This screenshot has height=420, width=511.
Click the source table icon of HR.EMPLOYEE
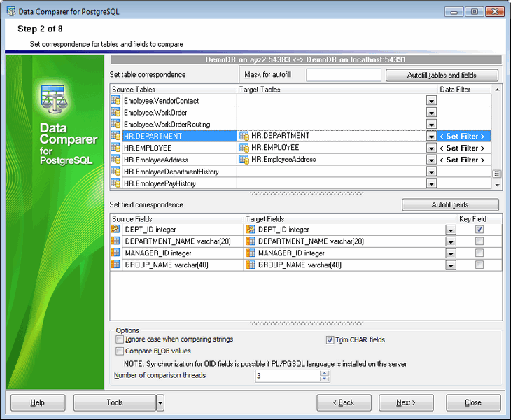pos(115,147)
